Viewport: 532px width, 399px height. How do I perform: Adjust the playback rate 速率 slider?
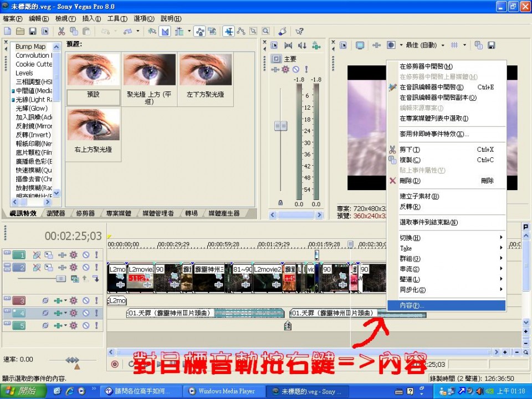tap(72, 360)
